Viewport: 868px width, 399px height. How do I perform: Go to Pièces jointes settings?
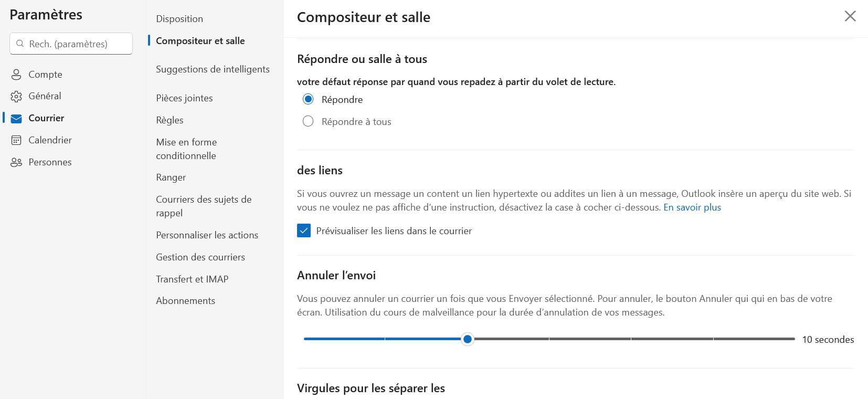pos(184,98)
